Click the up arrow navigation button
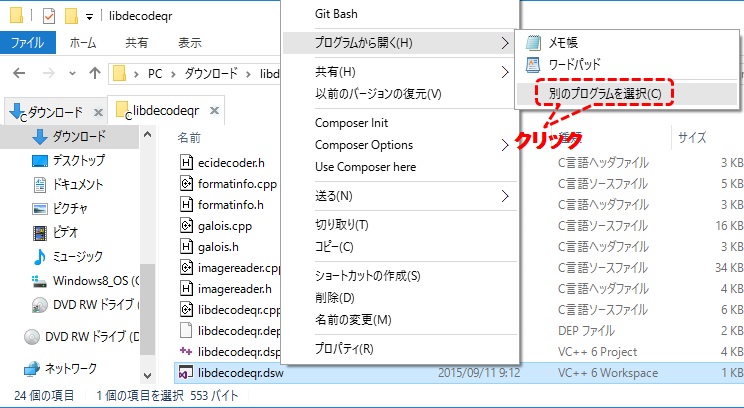This screenshot has height=408, width=744. click(93, 74)
